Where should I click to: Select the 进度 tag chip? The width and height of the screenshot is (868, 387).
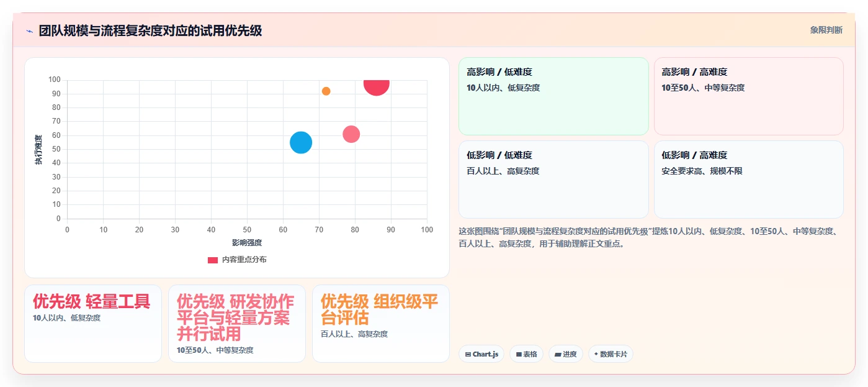pyautogui.click(x=566, y=354)
